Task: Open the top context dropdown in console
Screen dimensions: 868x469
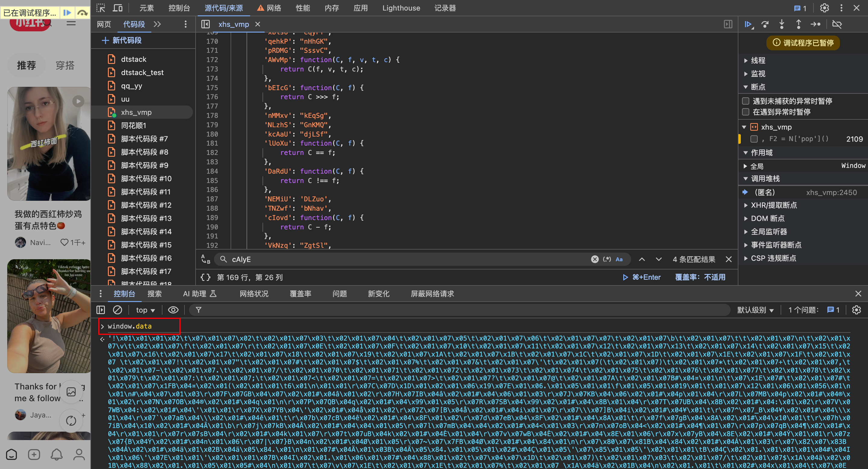Action: (145, 310)
